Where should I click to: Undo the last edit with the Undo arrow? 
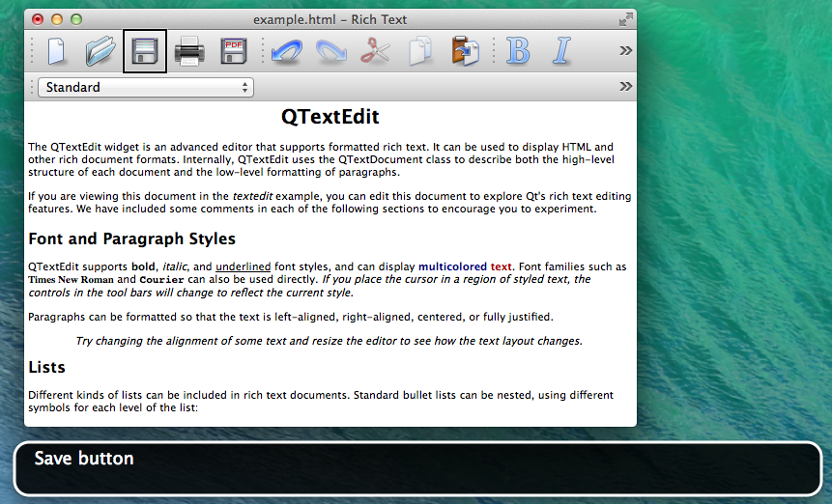pyautogui.click(x=287, y=51)
